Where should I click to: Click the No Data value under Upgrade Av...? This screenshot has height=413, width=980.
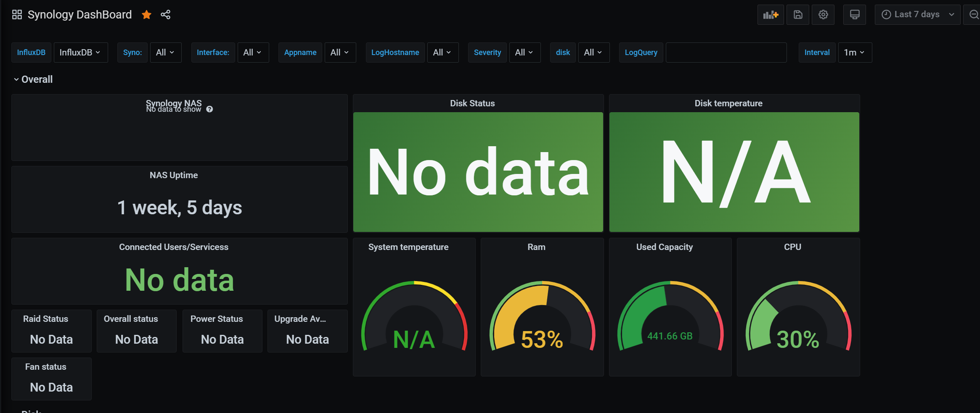point(307,339)
